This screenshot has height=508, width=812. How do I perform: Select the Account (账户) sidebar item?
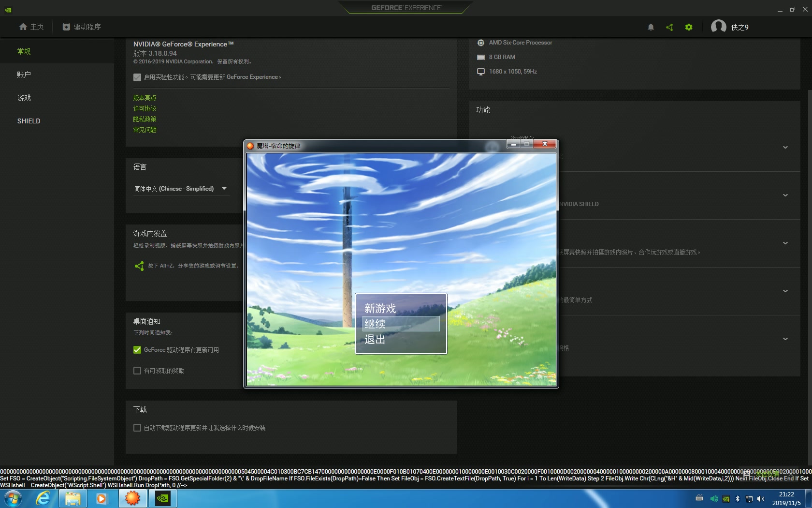tap(57, 75)
